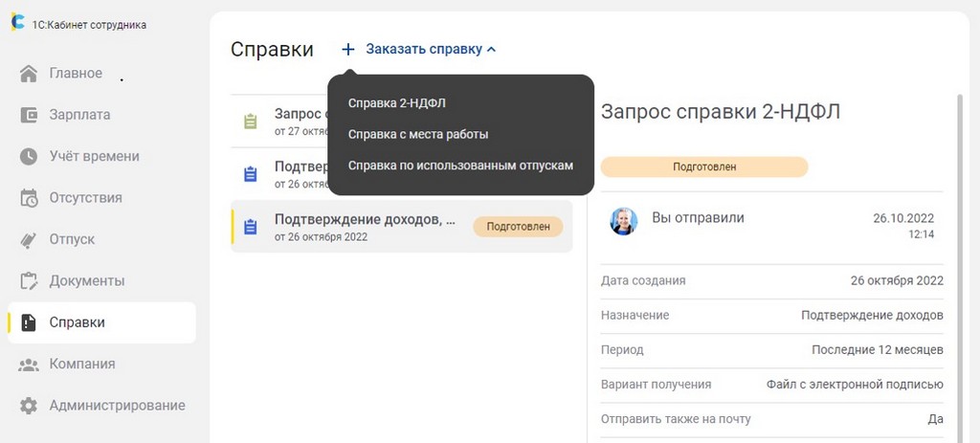Click the Назначение label
Screen dimensions: 980x443
pos(635,316)
